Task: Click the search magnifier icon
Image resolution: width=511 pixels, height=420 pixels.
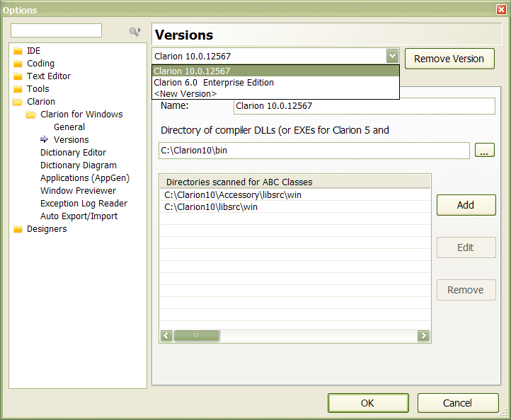Action: (134, 31)
